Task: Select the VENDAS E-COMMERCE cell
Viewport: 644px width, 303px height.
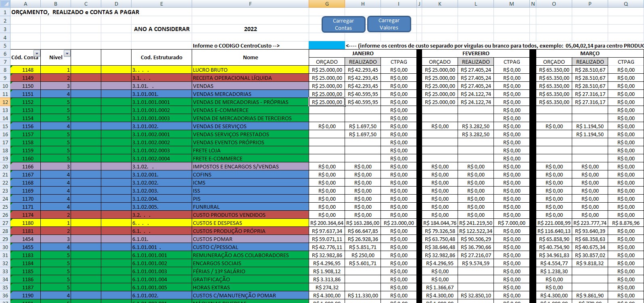Action: click(x=250, y=110)
